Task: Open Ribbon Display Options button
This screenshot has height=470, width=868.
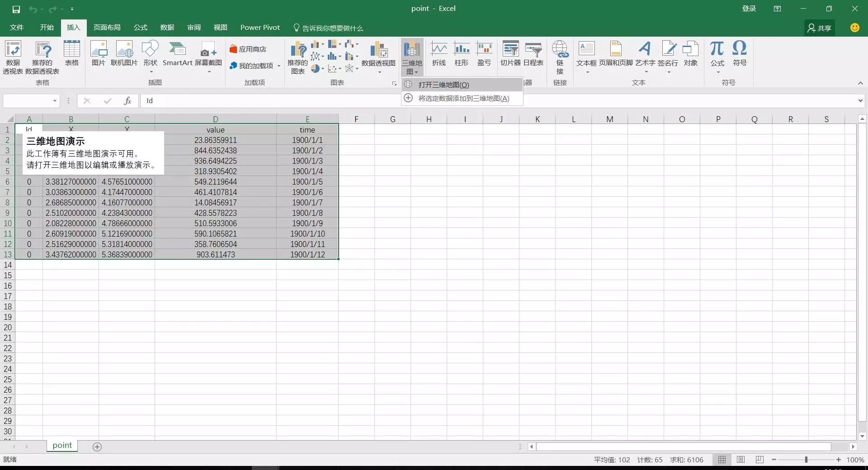Action: tap(777, 9)
